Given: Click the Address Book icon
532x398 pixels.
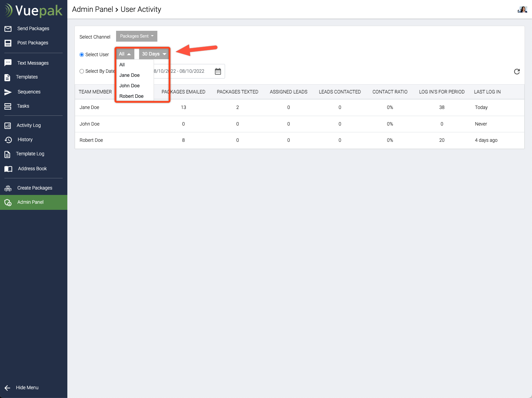Looking at the screenshot, I should pyautogui.click(x=8, y=169).
